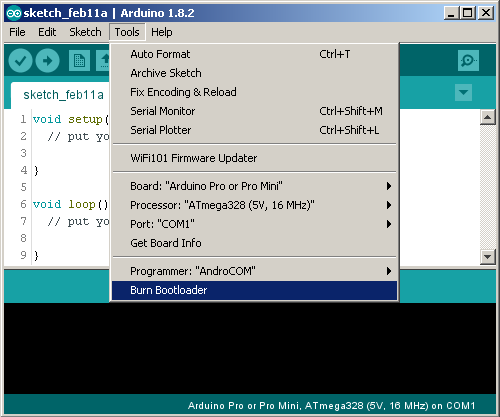Open Processor: ATmega328 entry

254,205
